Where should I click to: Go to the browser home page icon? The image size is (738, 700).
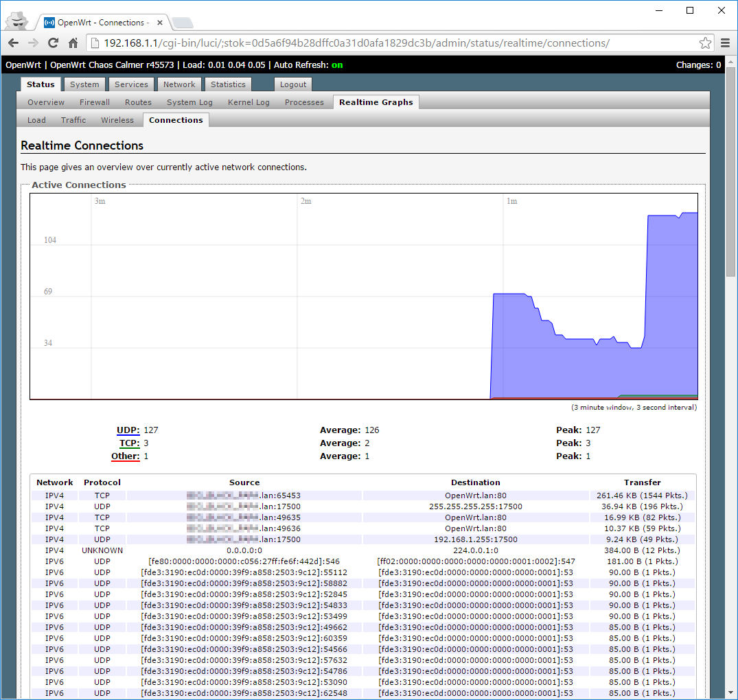pyautogui.click(x=73, y=43)
